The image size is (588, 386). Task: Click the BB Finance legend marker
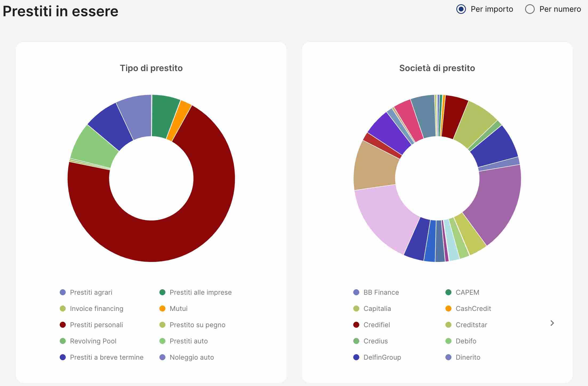[x=356, y=292]
